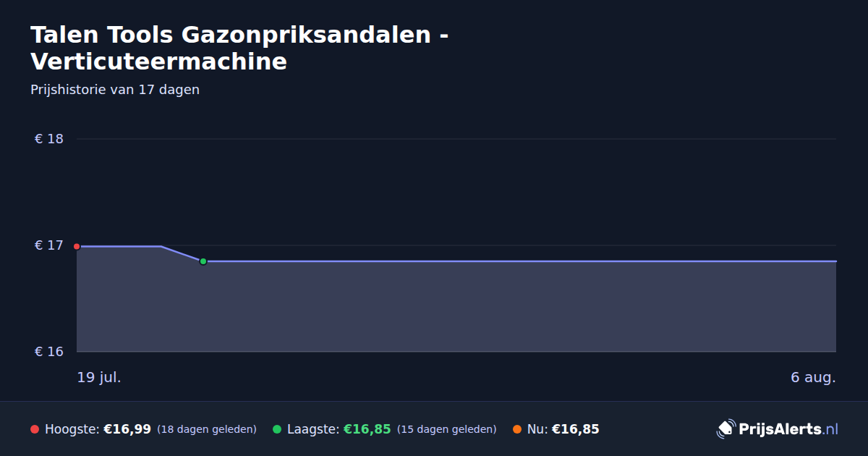Click the green Laagste legend dot

pyautogui.click(x=277, y=429)
